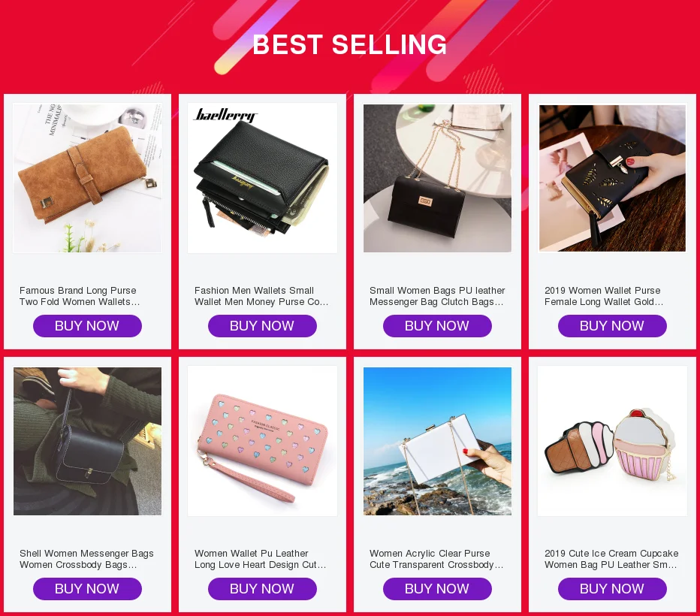Click BUY NOW under Fashion Men Wallets
Screen dimensions: 700x616
[263, 326]
